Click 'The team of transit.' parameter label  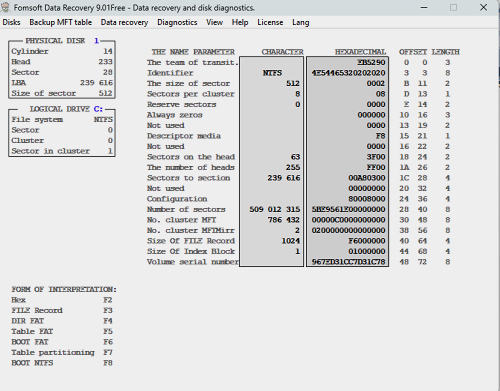click(x=193, y=62)
